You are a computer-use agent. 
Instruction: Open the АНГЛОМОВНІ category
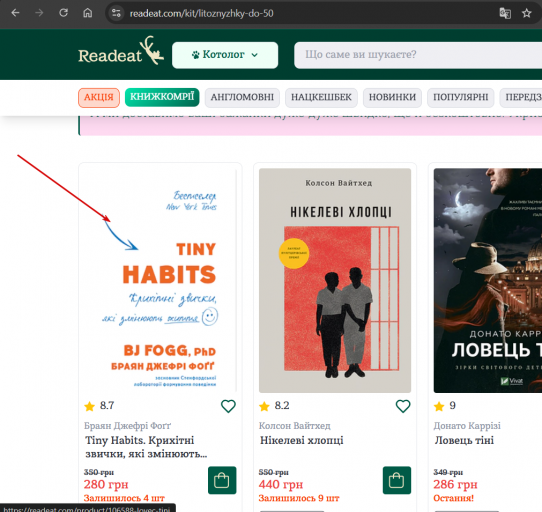(242, 97)
